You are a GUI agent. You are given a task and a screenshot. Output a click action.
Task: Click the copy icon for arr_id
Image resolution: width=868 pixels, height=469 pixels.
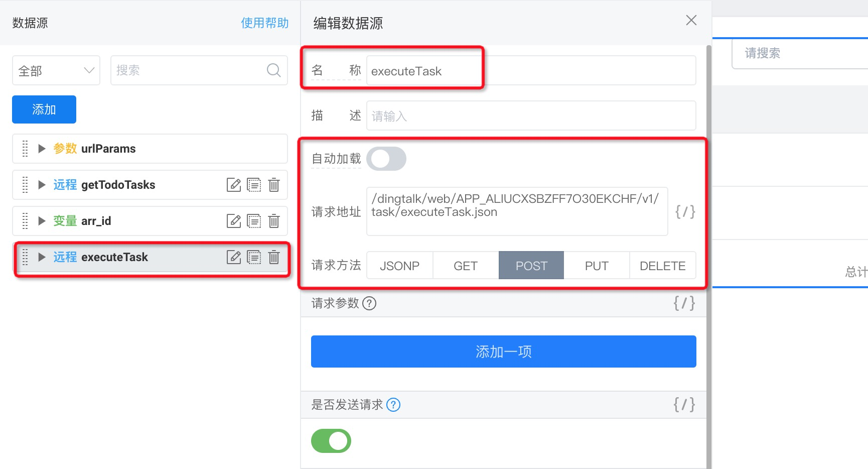pos(254,221)
